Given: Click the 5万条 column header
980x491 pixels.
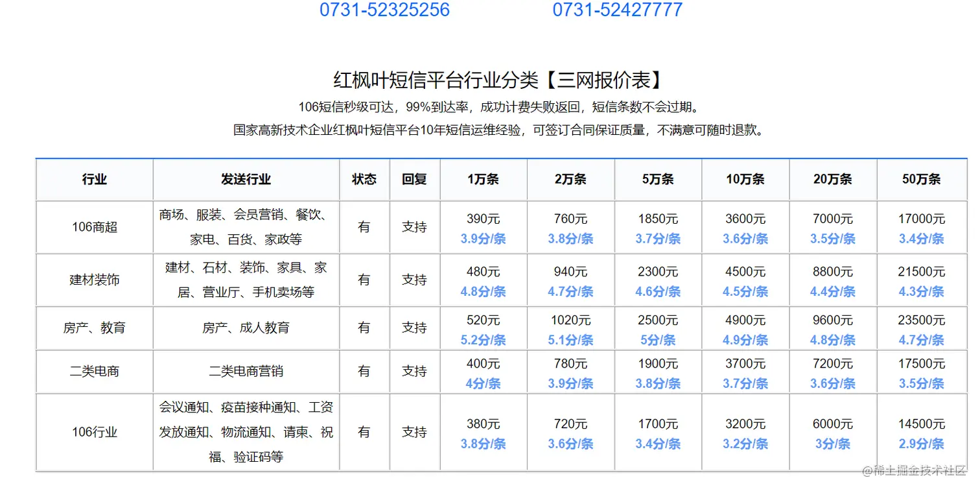Looking at the screenshot, I should click(x=658, y=180).
